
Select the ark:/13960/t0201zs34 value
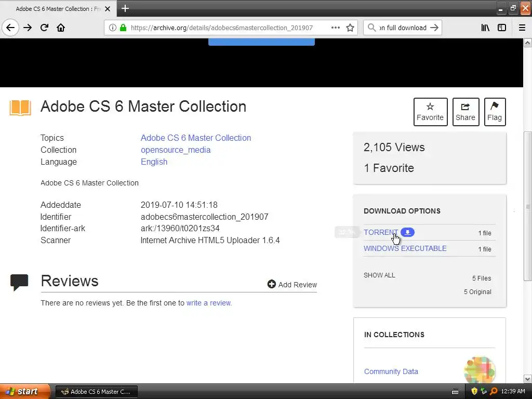[180, 229]
